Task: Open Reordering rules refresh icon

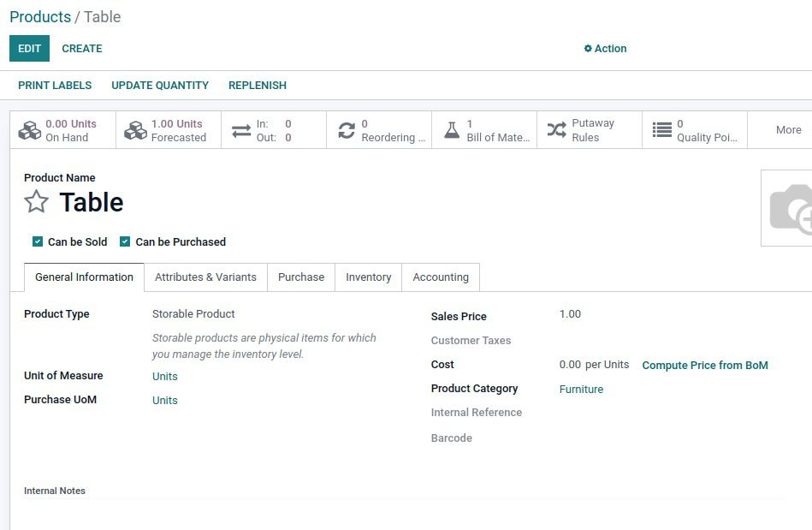Action: [x=346, y=130]
